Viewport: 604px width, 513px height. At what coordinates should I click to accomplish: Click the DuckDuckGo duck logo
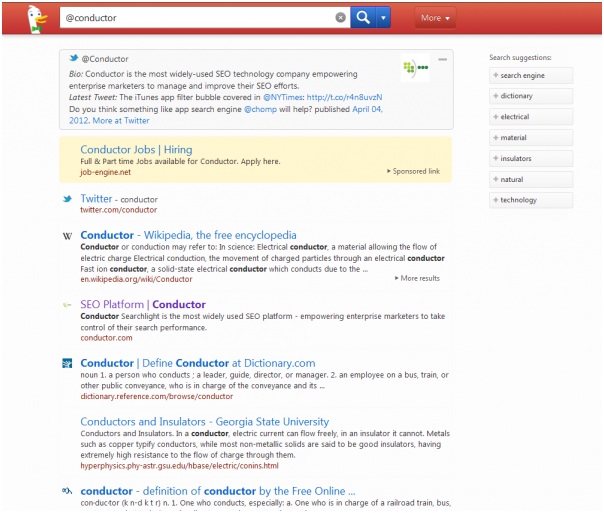36,17
